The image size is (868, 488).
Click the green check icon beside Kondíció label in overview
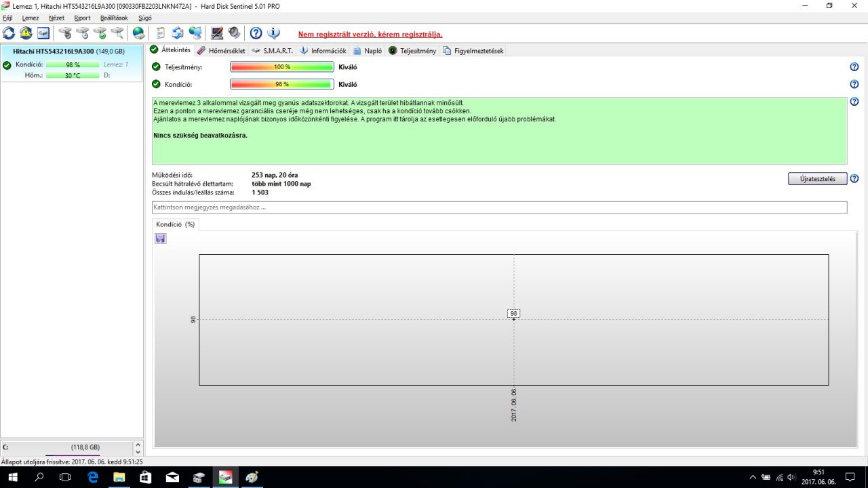(x=156, y=84)
